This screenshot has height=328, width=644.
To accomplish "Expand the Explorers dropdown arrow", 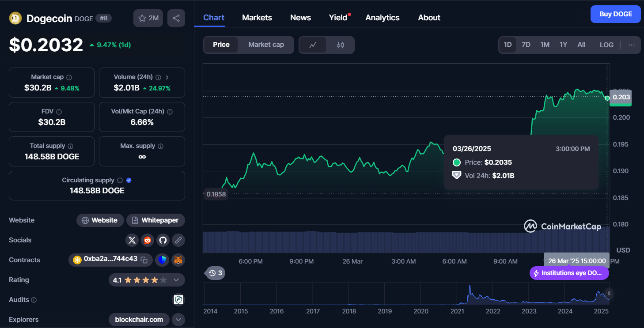I will [178, 319].
